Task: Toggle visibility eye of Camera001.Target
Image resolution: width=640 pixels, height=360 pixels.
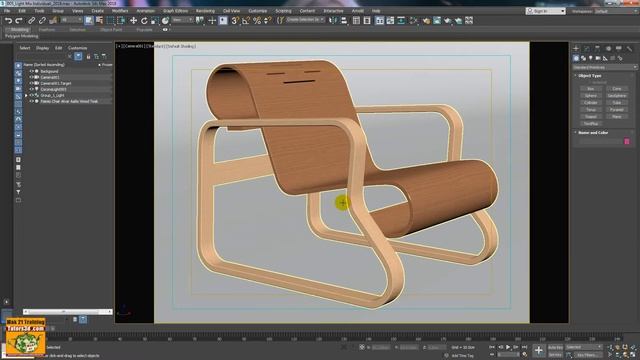Action: click(x=31, y=83)
